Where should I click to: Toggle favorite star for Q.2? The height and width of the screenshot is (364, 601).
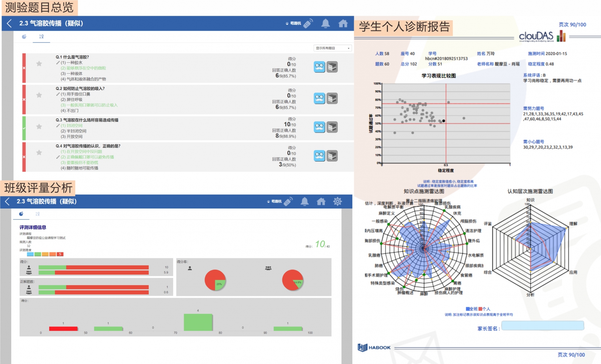[x=39, y=95]
